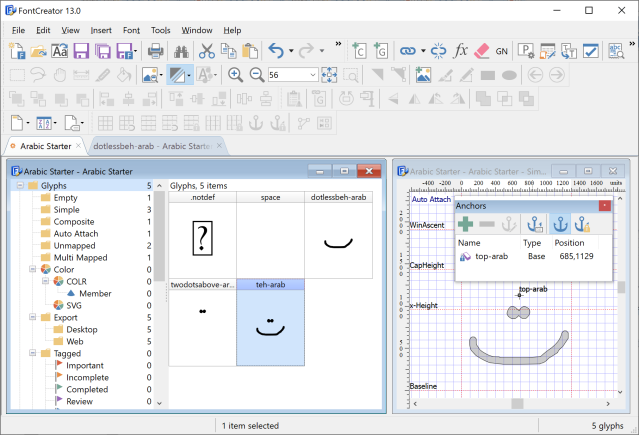The width and height of the screenshot is (640, 435).
Task: Toggle the lock anchors icon
Action: [x=584, y=225]
